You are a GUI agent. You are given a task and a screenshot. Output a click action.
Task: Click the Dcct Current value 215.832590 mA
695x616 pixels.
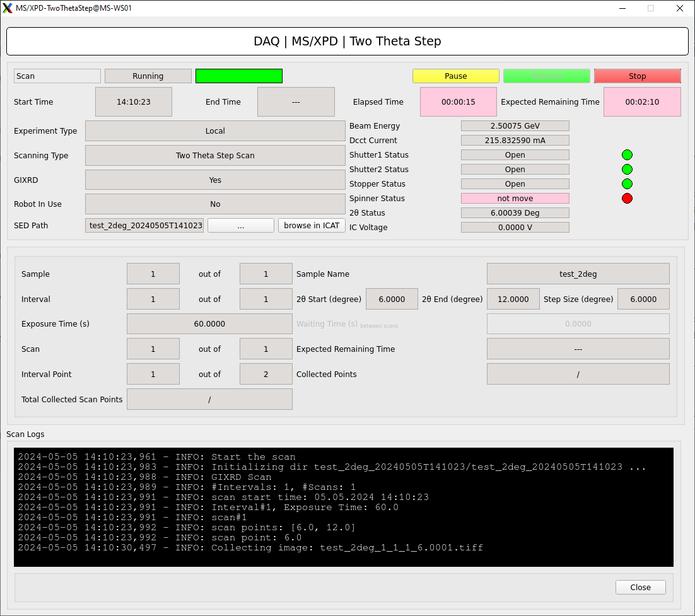tap(515, 140)
